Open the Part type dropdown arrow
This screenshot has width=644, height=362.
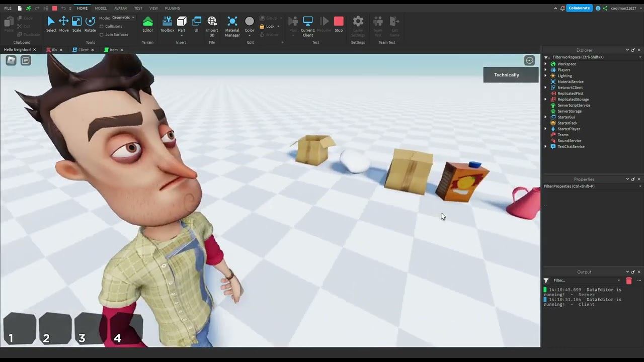182,35
